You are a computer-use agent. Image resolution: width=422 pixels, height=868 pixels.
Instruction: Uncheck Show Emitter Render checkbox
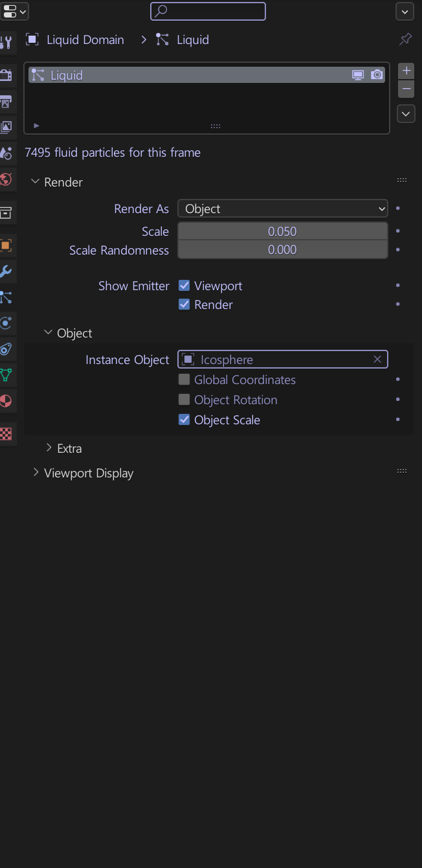click(184, 304)
